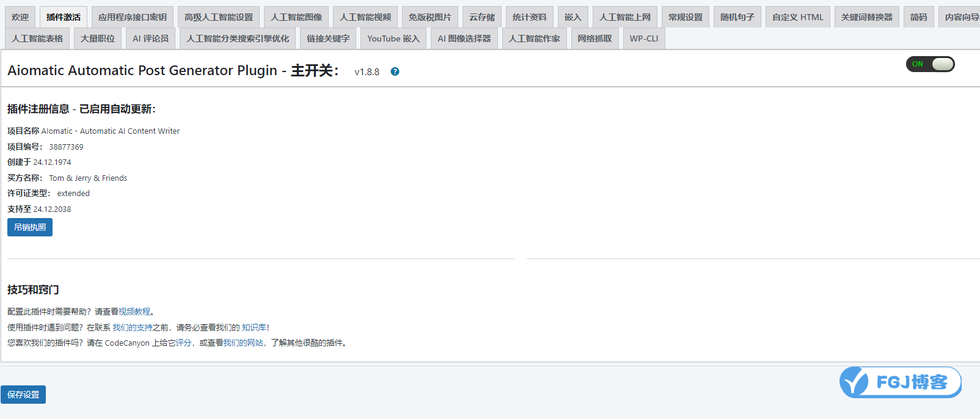Select the 网络抓取 tab
This screenshot has height=419, width=980.
(x=595, y=38)
